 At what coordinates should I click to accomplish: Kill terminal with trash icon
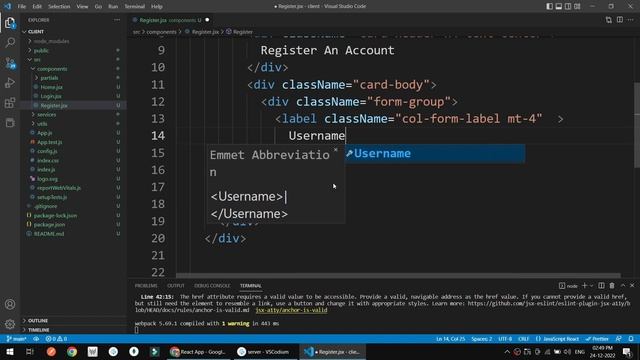(612, 286)
